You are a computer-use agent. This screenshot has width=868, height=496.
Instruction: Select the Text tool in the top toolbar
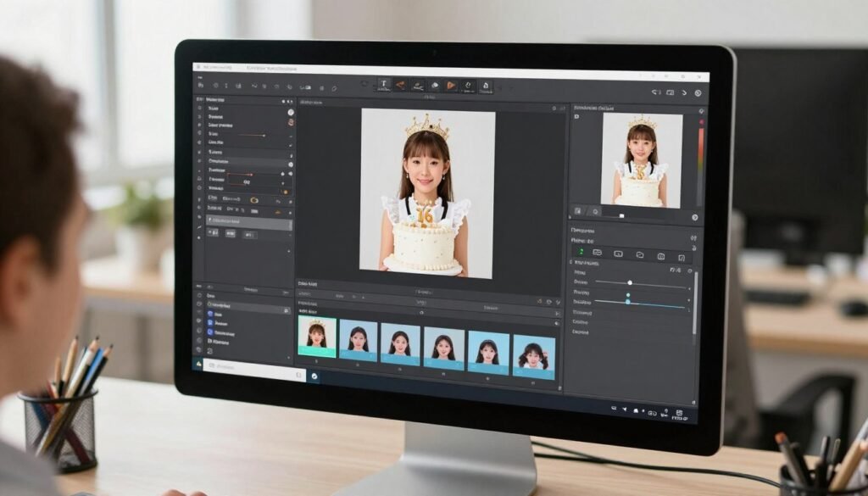coord(382,86)
